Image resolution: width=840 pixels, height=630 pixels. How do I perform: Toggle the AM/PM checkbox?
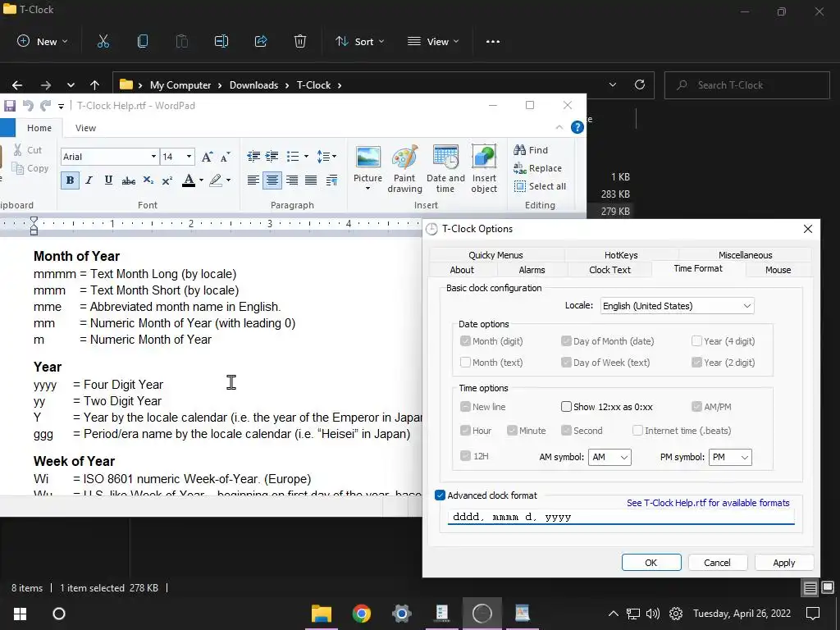(x=696, y=407)
